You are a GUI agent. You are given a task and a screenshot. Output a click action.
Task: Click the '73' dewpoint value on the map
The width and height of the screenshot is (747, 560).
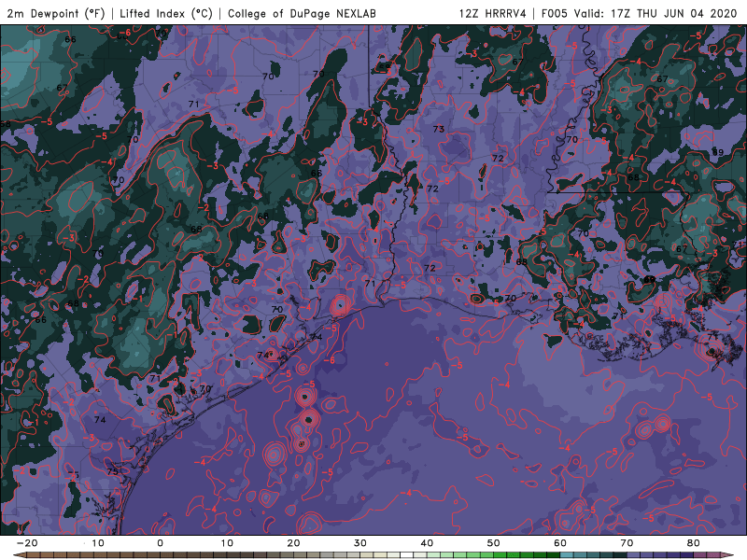pos(439,129)
